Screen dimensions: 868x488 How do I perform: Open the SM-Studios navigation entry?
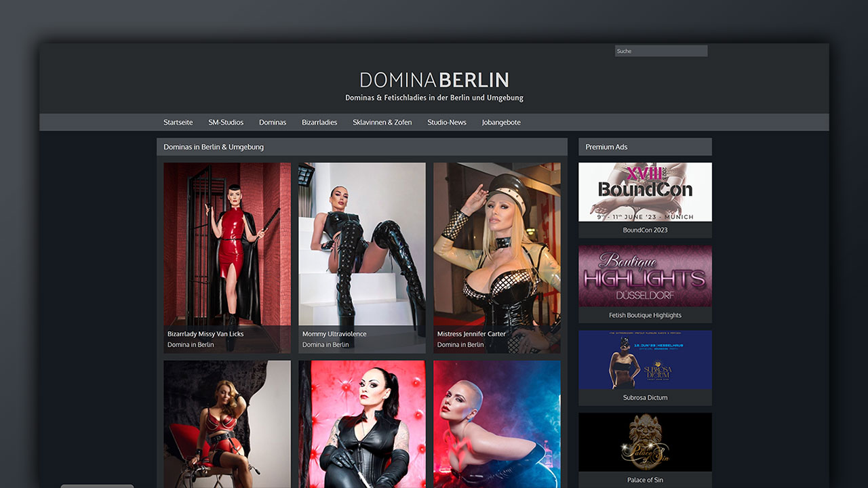pos(226,122)
